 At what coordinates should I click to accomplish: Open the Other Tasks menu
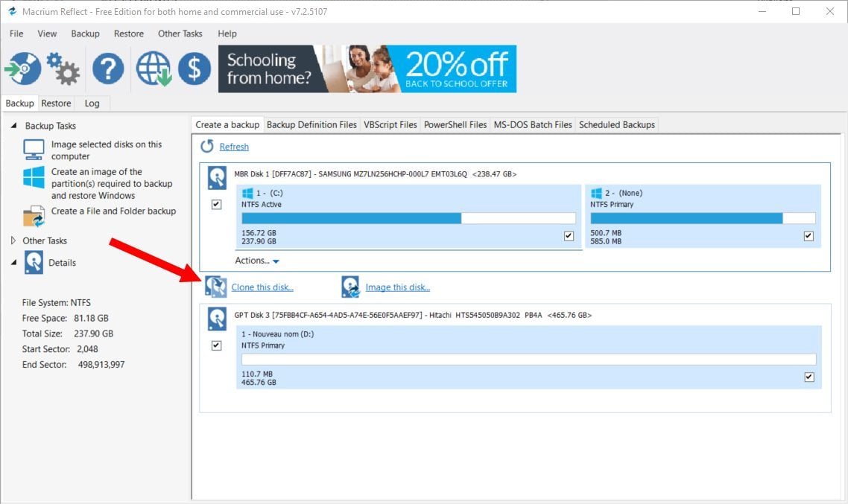[x=180, y=34]
